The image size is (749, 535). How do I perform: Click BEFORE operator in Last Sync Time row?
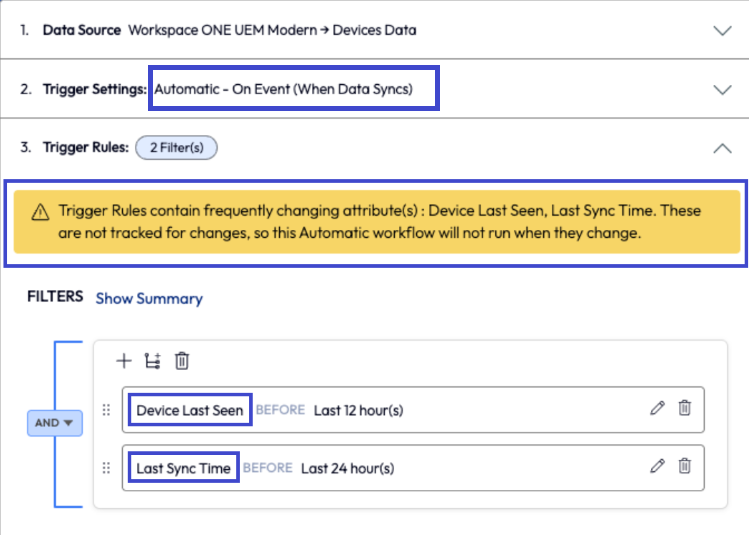tap(268, 468)
